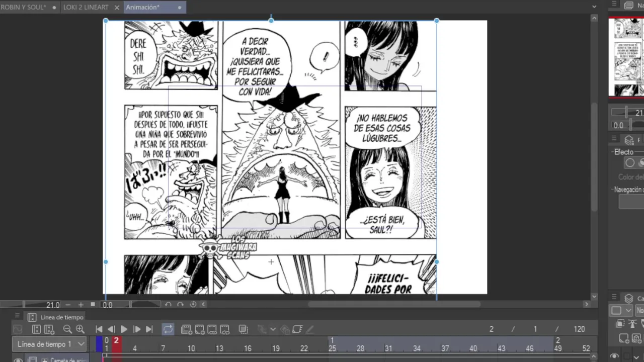
Task: Click the canvas horizontal scrollbar
Action: coord(394,304)
